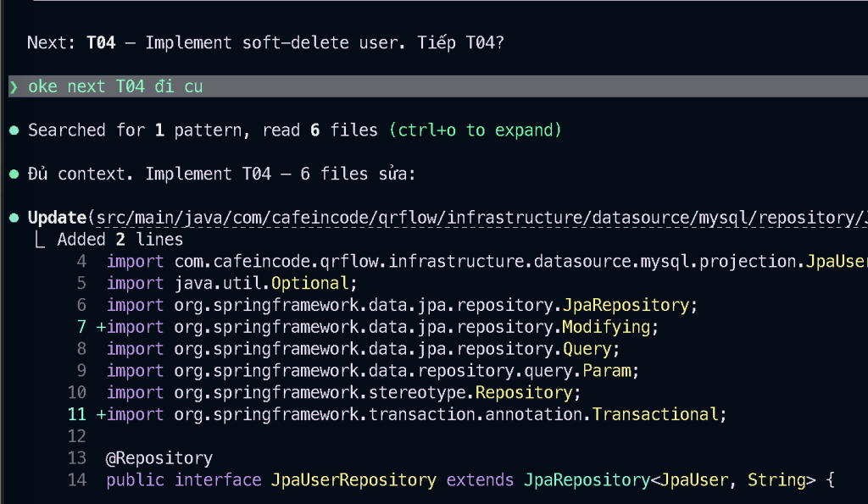Focus the "oke next T04 đi cu" input

tap(115, 86)
